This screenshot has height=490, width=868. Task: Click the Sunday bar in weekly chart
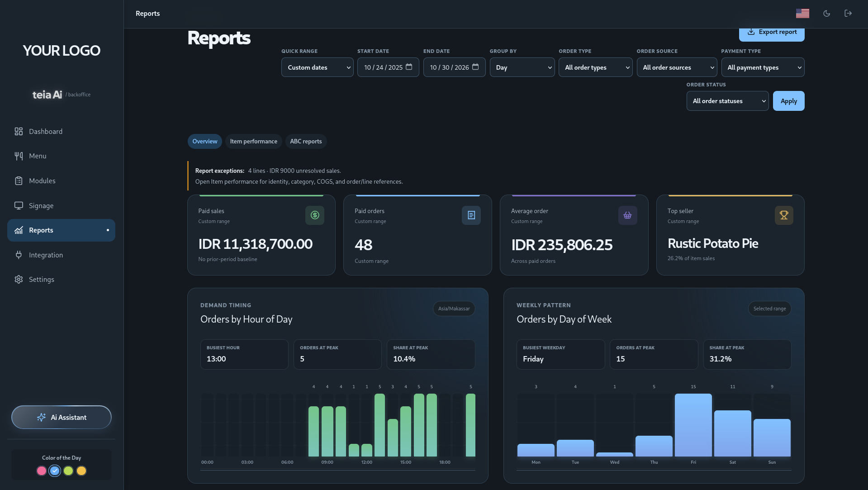(772, 438)
